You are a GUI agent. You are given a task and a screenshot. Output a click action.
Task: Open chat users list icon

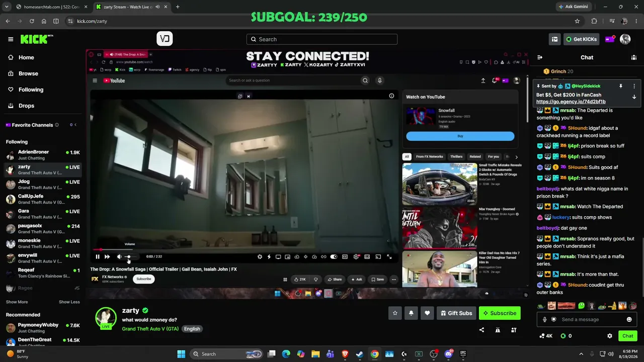(x=634, y=57)
